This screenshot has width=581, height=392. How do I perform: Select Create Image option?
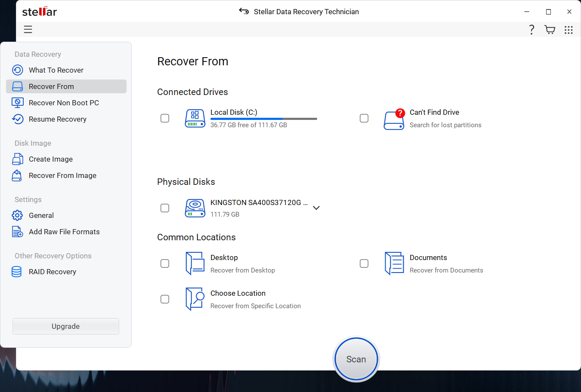66,159
